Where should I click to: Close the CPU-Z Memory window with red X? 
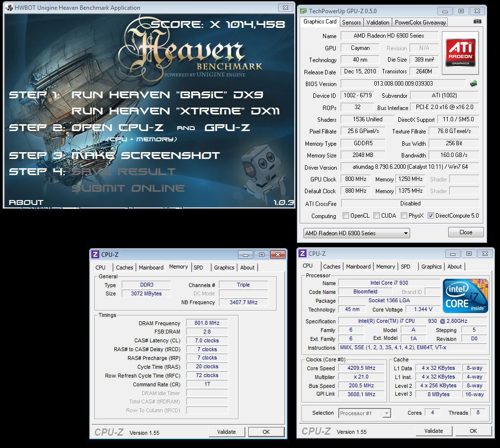coord(278,254)
